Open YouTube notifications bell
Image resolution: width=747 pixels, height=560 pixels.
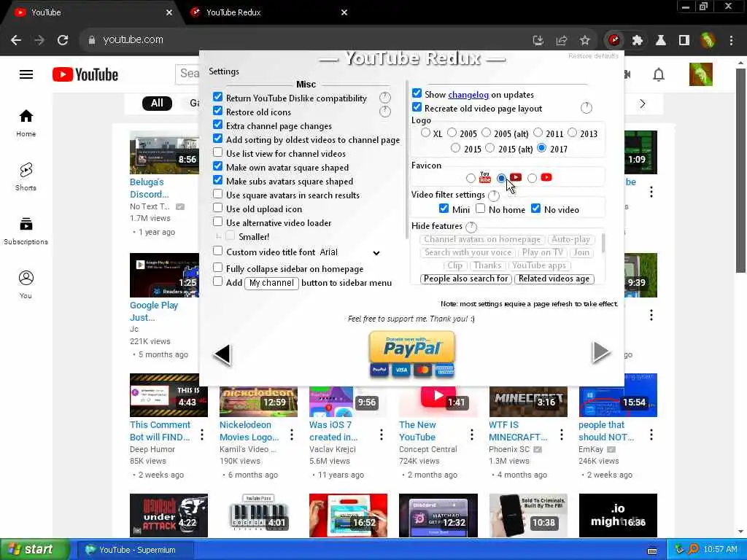[x=659, y=75]
